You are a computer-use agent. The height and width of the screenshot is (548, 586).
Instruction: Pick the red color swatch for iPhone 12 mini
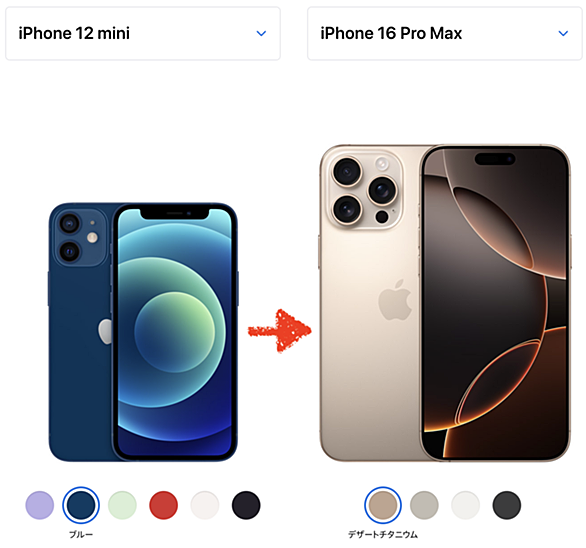(x=163, y=505)
